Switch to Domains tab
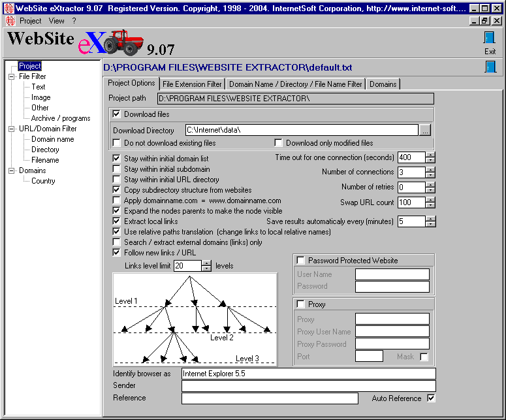 pos(383,84)
